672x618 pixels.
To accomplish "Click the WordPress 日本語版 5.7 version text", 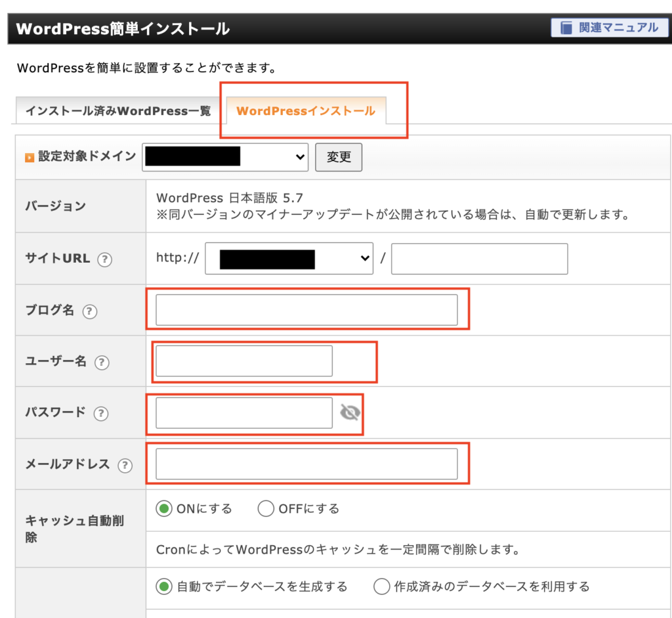I will tap(229, 198).
